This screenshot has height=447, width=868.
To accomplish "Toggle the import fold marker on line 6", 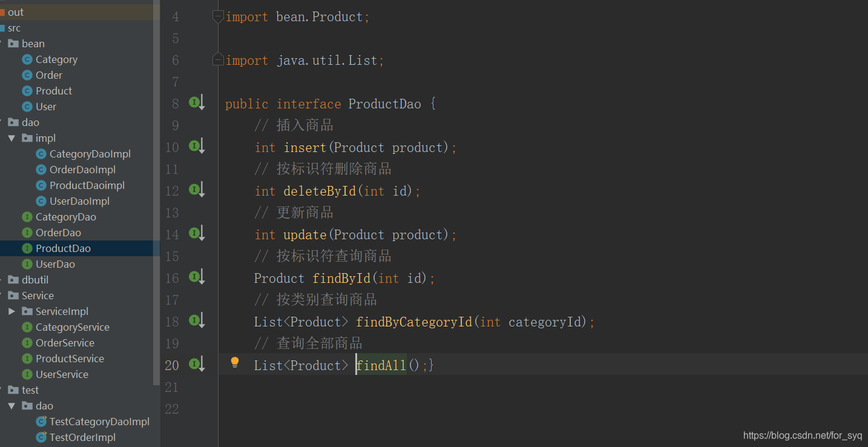I will click(218, 60).
